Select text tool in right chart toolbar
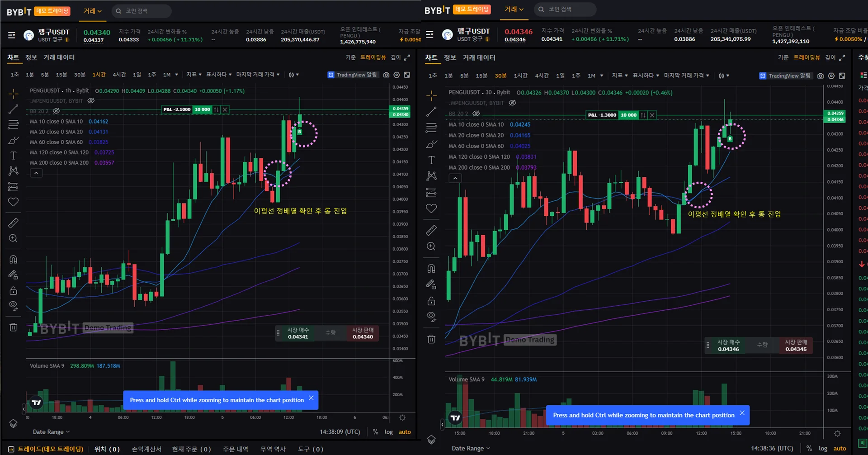This screenshot has height=455, width=868. click(x=431, y=160)
